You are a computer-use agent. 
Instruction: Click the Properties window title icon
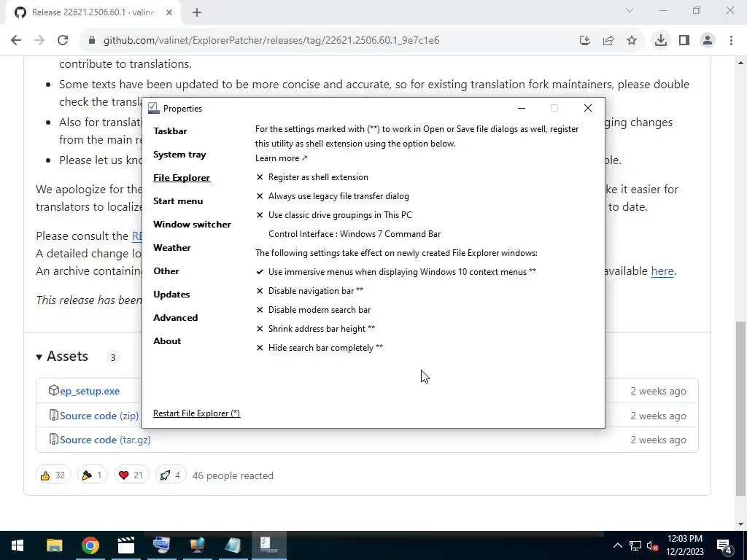pyautogui.click(x=153, y=108)
